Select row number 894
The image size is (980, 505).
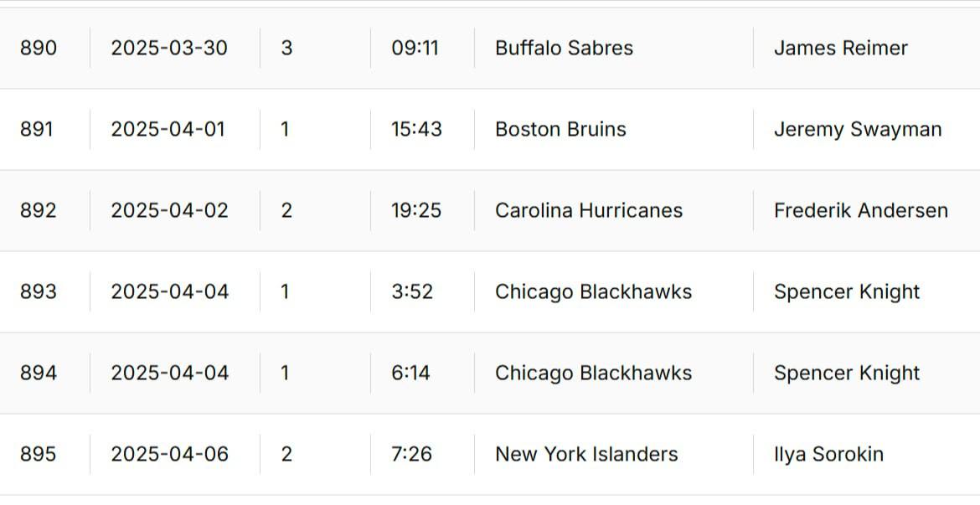click(x=39, y=373)
